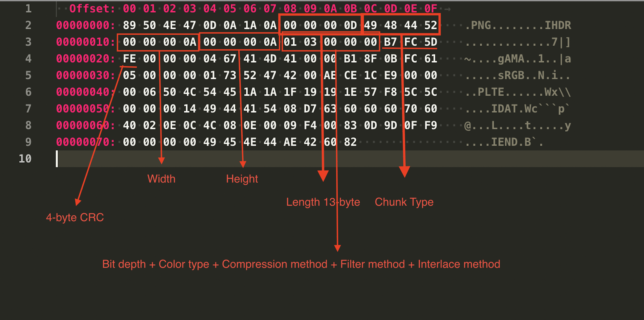This screenshot has width=644, height=320.
Task: Click the ASCII text 'sRGB' in right column
Action: [x=511, y=75]
